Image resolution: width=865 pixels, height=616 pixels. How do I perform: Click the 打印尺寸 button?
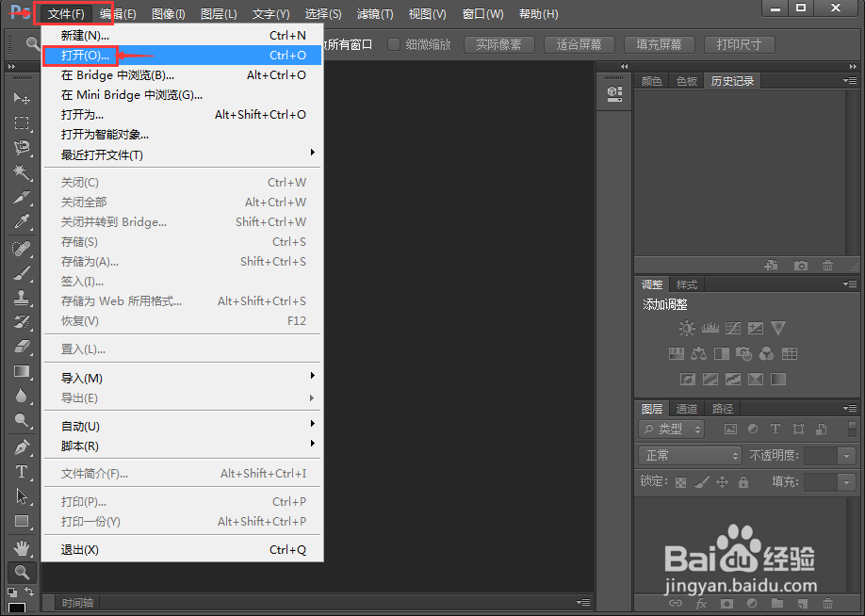tap(740, 44)
